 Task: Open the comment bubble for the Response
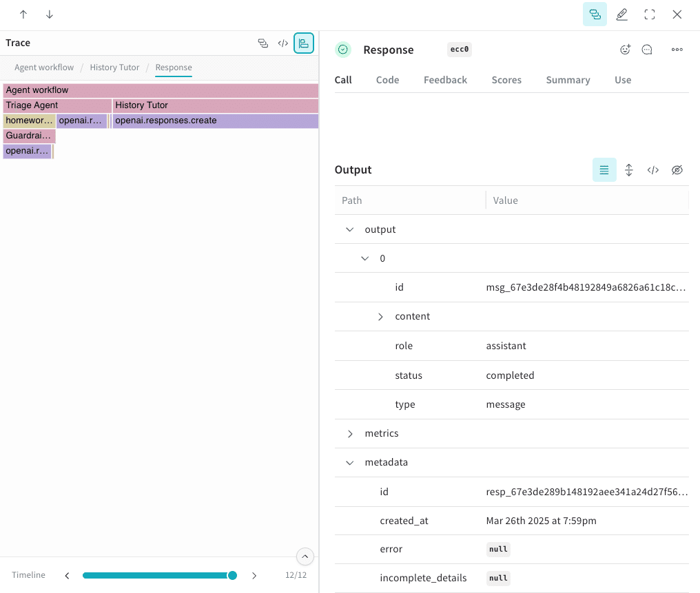pyautogui.click(x=646, y=49)
